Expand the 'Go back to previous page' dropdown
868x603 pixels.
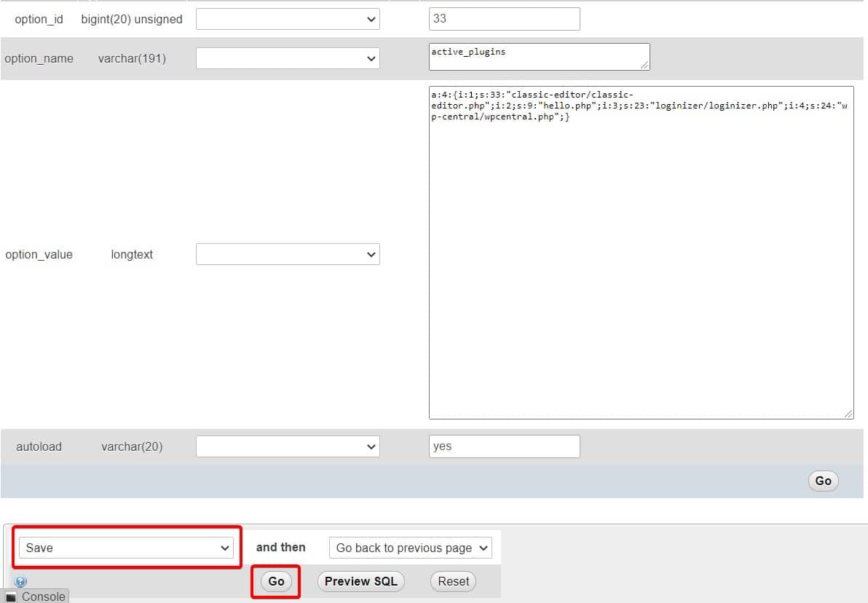410,548
